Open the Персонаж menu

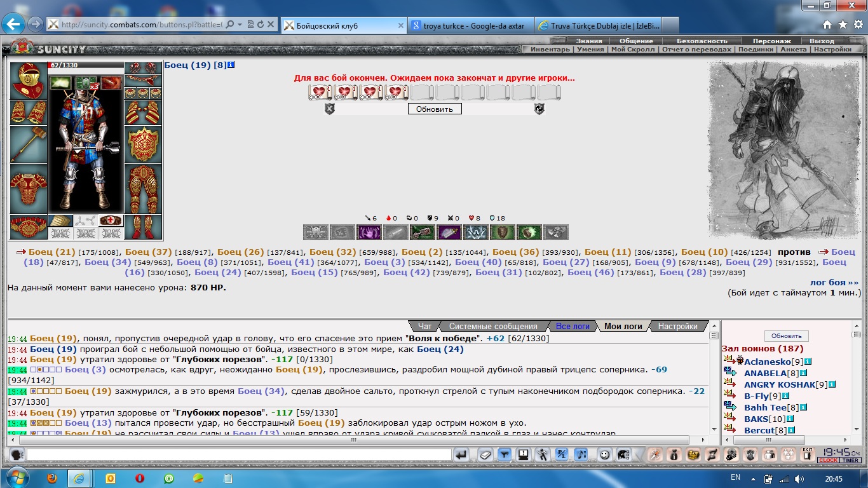click(x=772, y=41)
